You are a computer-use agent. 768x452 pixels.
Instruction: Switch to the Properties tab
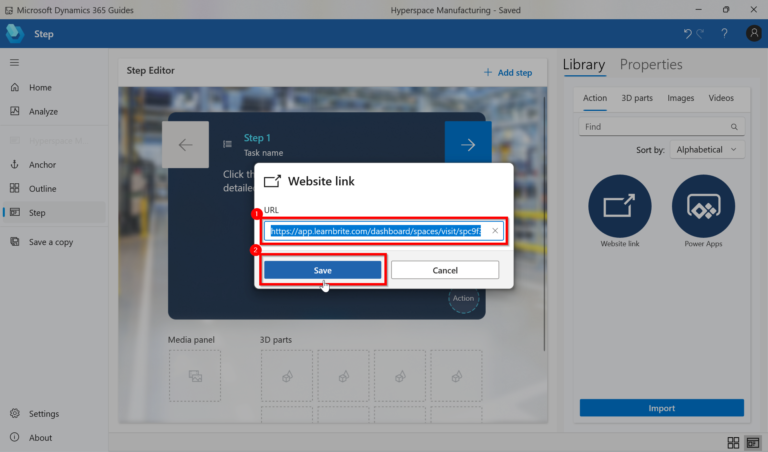click(x=651, y=65)
